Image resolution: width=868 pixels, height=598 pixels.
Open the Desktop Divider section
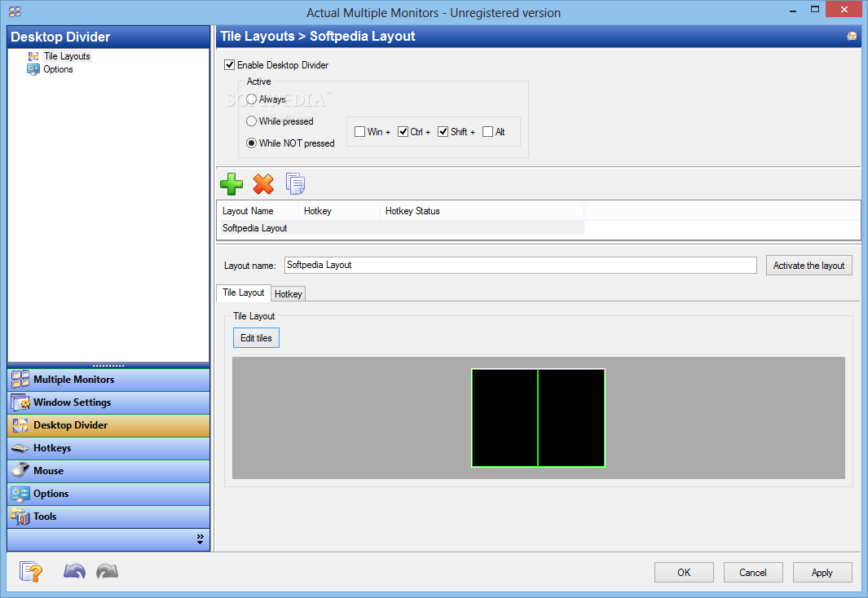[x=108, y=424]
